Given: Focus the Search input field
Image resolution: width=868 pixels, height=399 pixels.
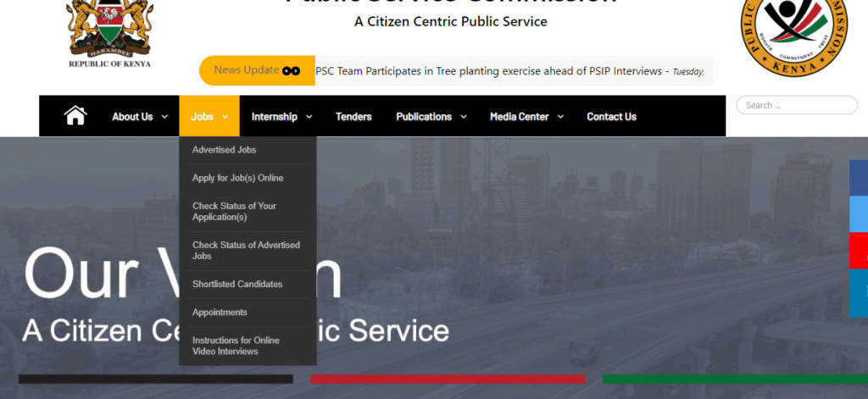Looking at the screenshot, I should pos(797,105).
